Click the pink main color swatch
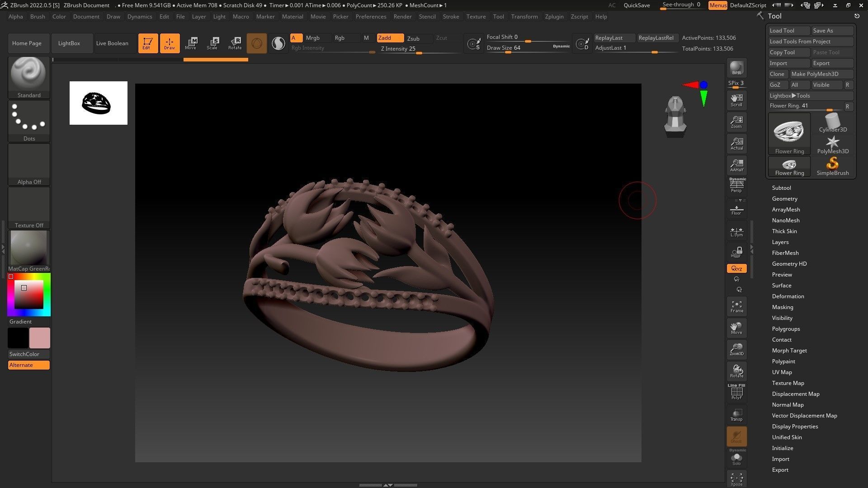This screenshot has height=488, width=868. pos(39,338)
